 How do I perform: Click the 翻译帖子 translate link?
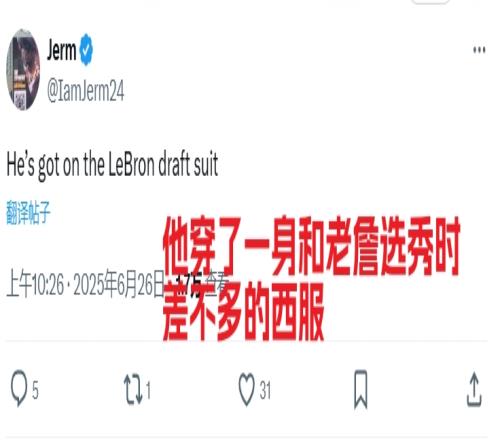(x=28, y=212)
